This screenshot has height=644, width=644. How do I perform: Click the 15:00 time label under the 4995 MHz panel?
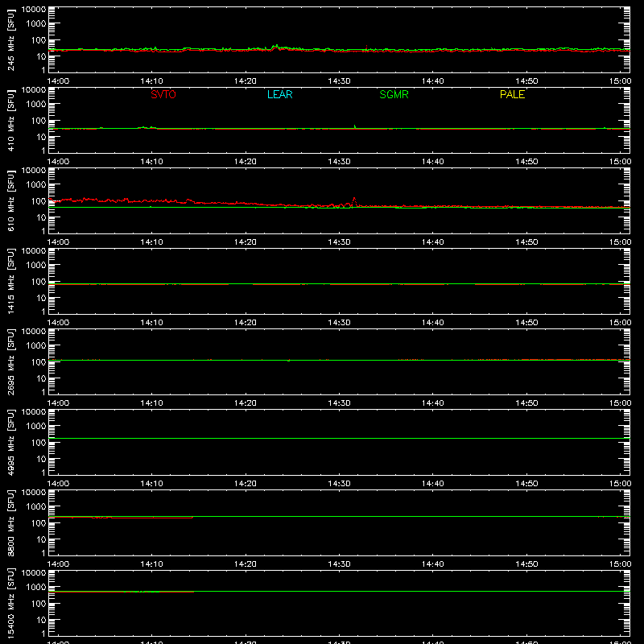620,484
